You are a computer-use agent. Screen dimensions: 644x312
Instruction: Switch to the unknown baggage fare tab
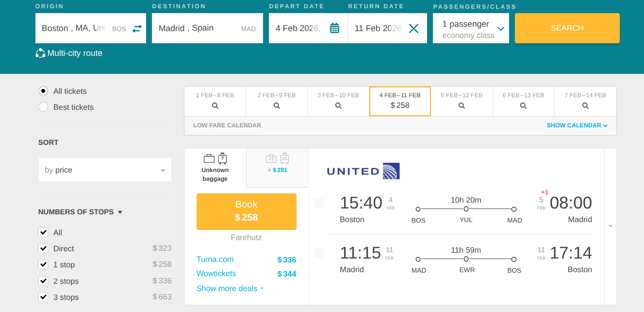click(x=215, y=168)
